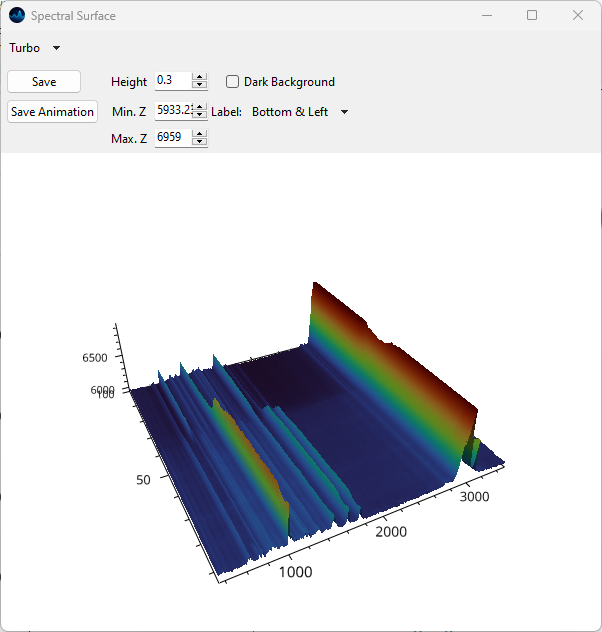This screenshot has width=602, height=632.
Task: Click the Save Animation button
Action: click(x=52, y=112)
